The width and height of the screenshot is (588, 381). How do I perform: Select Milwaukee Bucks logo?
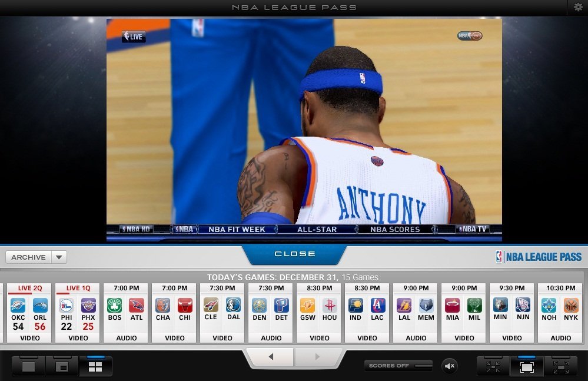pyautogui.click(x=474, y=305)
